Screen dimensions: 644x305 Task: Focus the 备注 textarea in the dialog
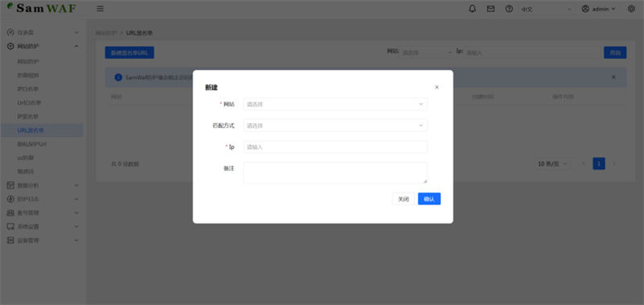(335, 173)
